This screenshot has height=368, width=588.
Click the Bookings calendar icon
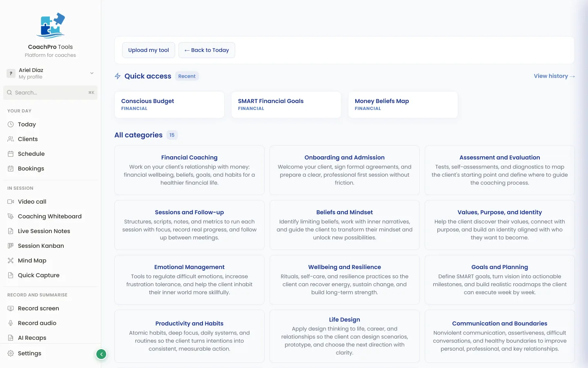point(11,168)
